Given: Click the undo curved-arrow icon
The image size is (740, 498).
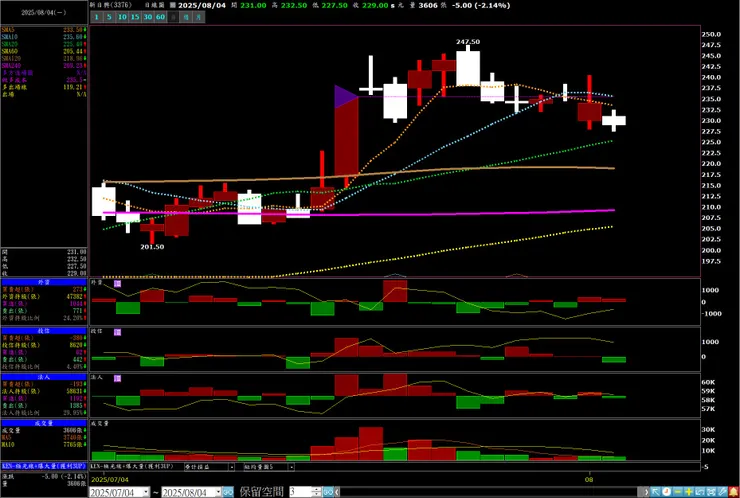Looking at the screenshot, I should (700, 492).
